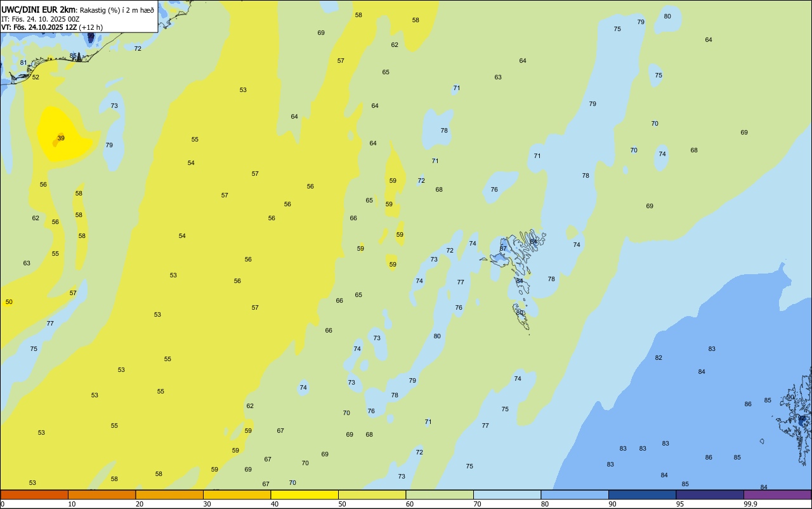The height and width of the screenshot is (509, 812).
Task: Click the legend tick label '99.9'
Action: 750,504
